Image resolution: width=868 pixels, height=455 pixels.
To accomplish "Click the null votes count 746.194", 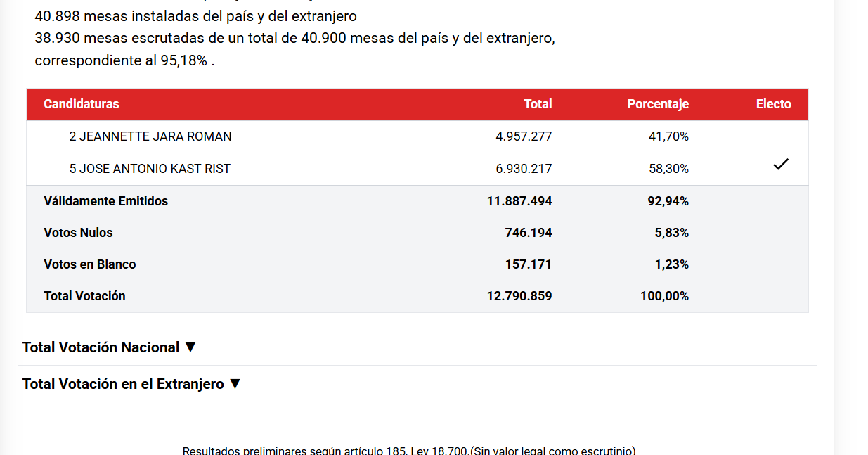I will click(528, 233).
